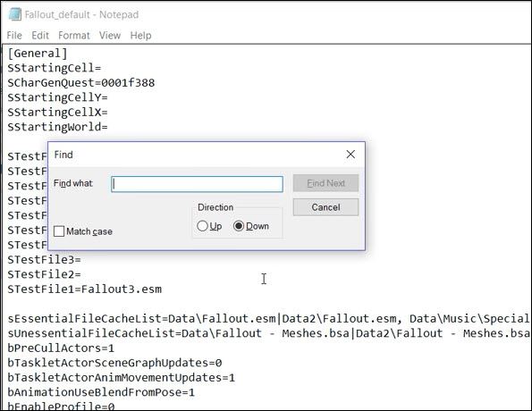Click the STestFile1=Fallout3.esm line
The height and width of the screenshot is (411, 532).
click(84, 289)
